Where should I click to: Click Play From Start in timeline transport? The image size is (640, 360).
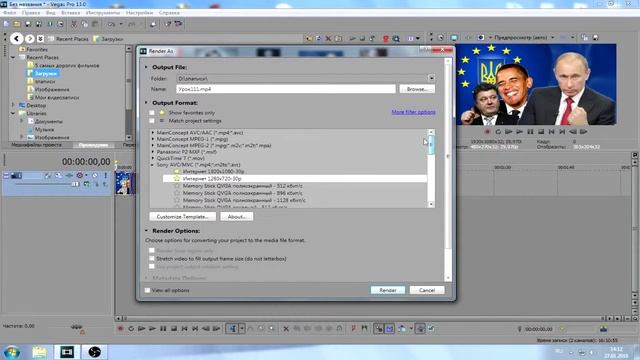(142, 329)
